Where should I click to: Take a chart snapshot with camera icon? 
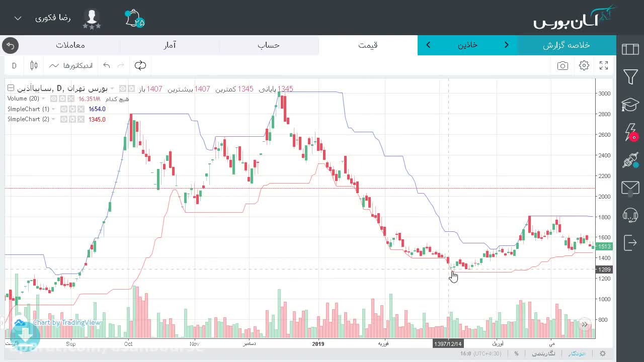point(562,66)
